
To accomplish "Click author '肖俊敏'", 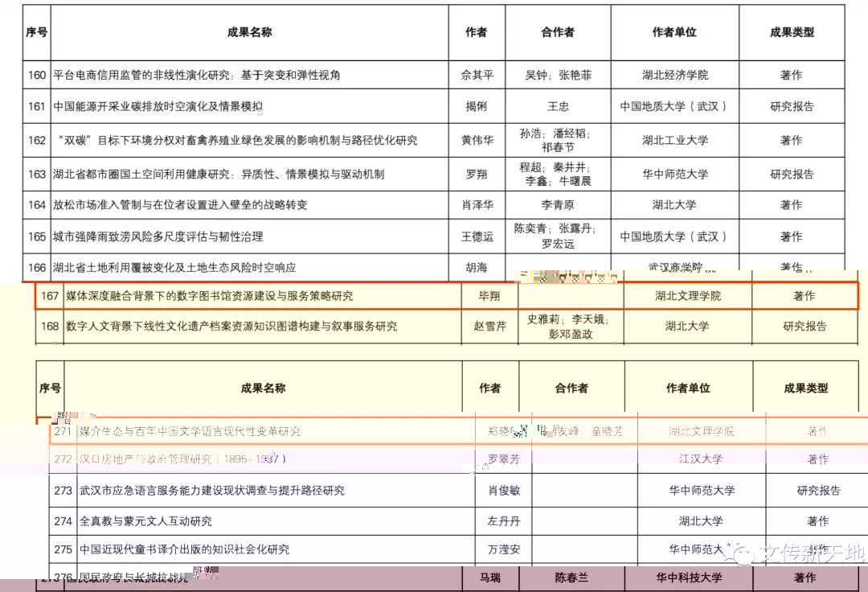I will [504, 490].
